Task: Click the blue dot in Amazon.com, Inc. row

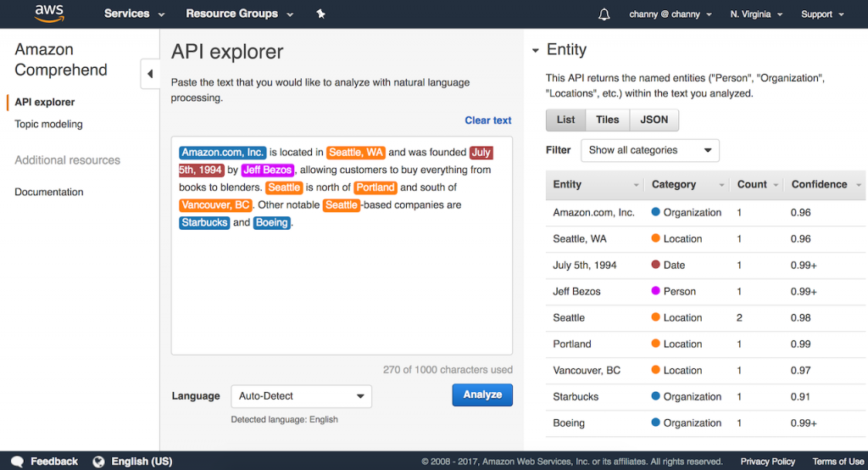Action: pyautogui.click(x=655, y=212)
